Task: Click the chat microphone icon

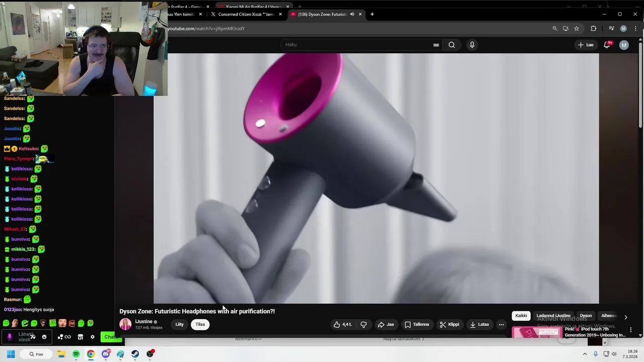Action: pyautogui.click(x=10, y=337)
